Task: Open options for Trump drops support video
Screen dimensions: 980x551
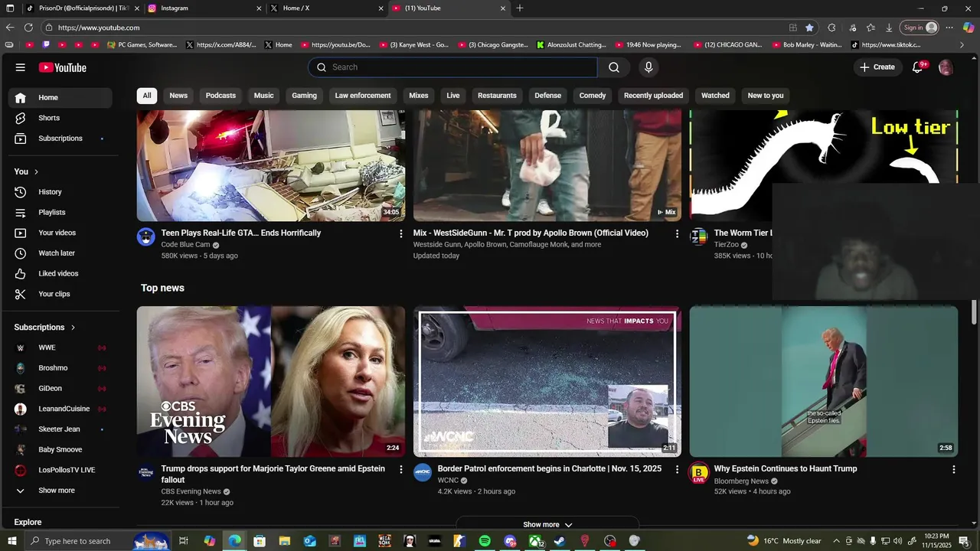Action: pos(400,469)
